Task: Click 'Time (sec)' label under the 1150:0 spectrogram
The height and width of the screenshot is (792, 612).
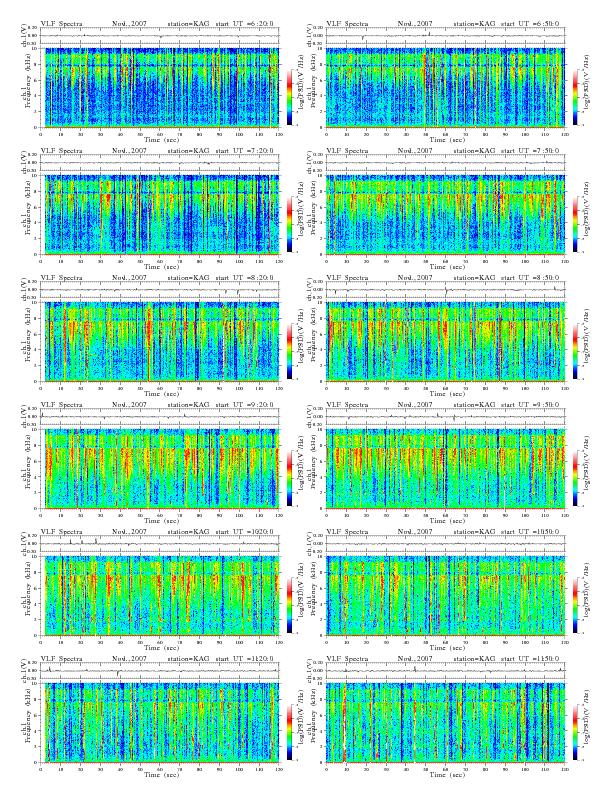Action: click(447, 774)
